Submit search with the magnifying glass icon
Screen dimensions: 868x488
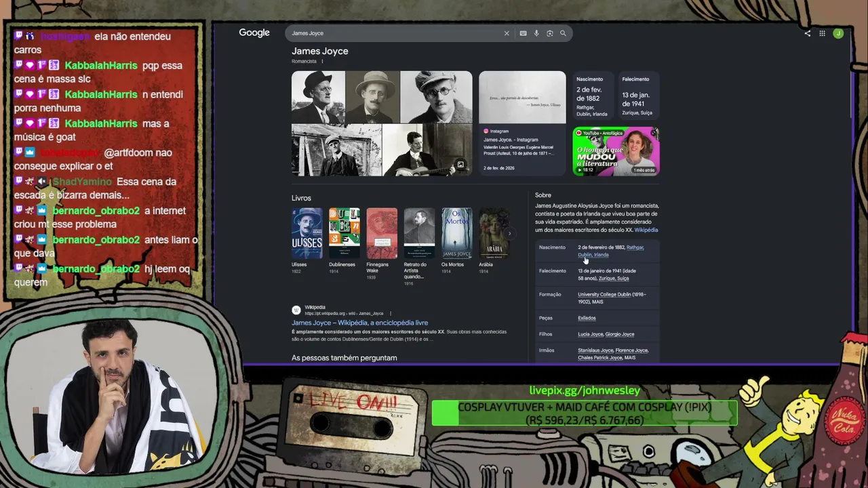pyautogui.click(x=563, y=33)
